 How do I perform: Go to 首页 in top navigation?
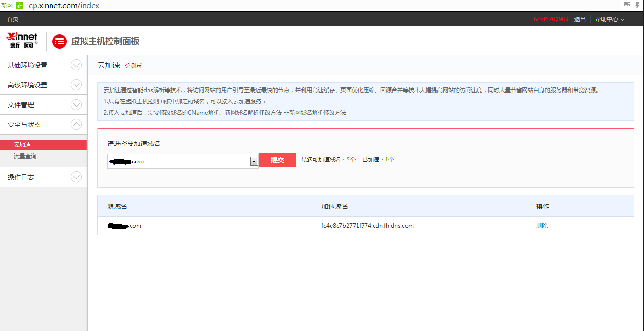tap(13, 19)
